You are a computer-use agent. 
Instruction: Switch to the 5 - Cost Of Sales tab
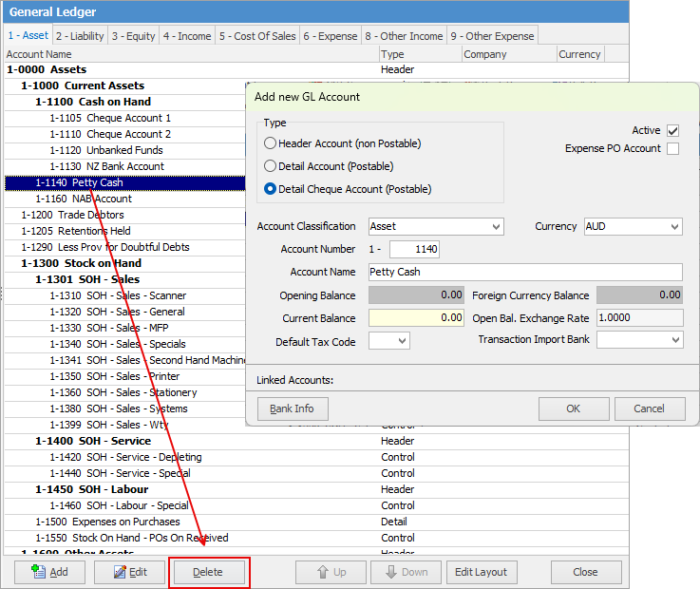click(x=257, y=36)
